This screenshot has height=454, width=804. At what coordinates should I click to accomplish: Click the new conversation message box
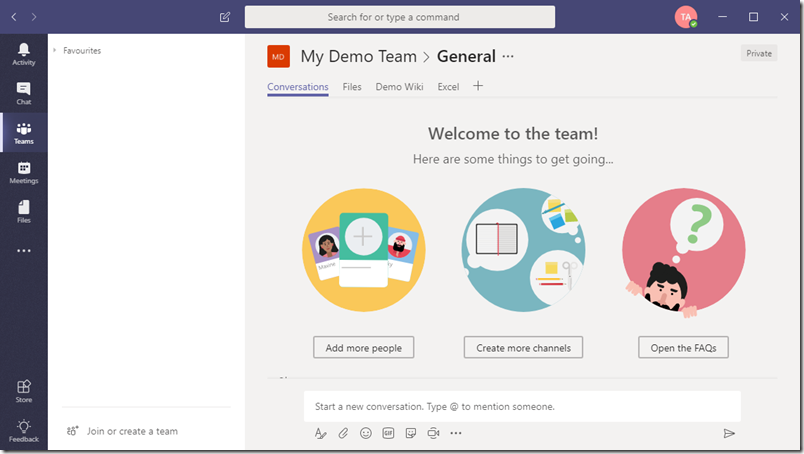[522, 406]
